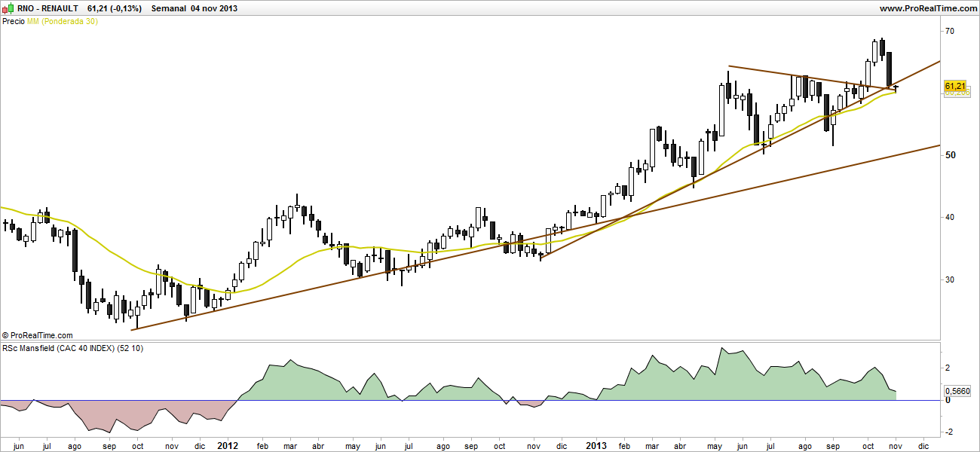Click the 70 price axis label

pyautogui.click(x=950, y=31)
